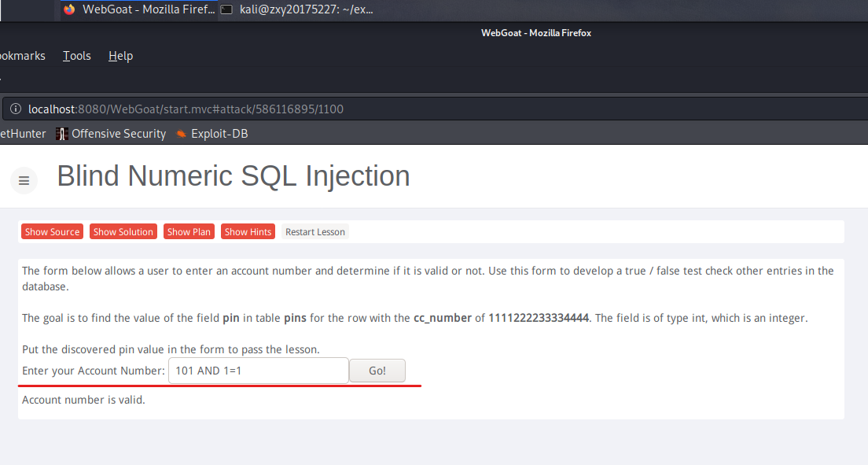Click the Show Solution button
The height and width of the screenshot is (465, 868).
coord(123,231)
